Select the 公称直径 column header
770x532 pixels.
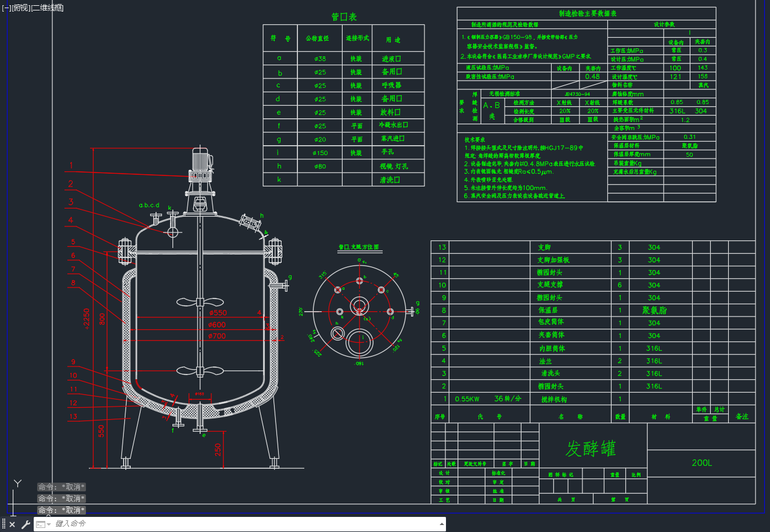click(317, 38)
